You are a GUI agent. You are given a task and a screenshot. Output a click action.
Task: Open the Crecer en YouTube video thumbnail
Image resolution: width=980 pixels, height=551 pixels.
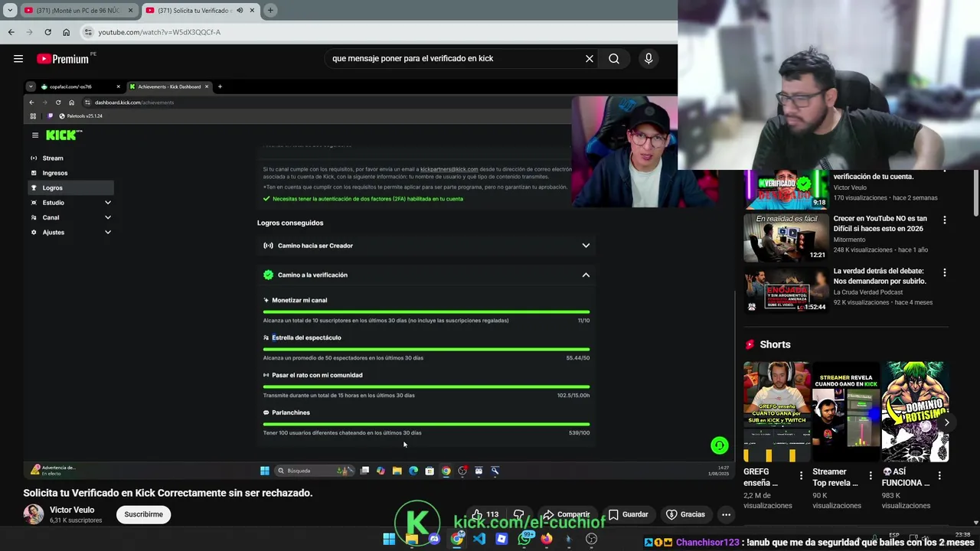786,237
